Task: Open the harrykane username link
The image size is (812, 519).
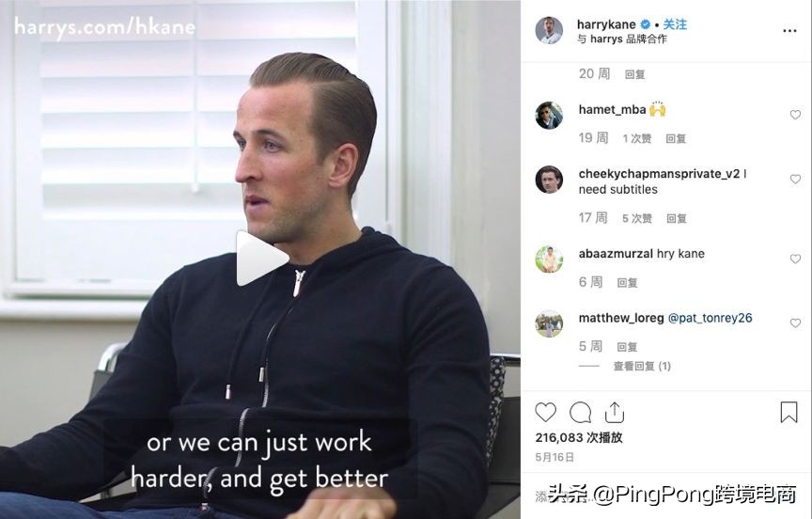Action: coord(606,24)
